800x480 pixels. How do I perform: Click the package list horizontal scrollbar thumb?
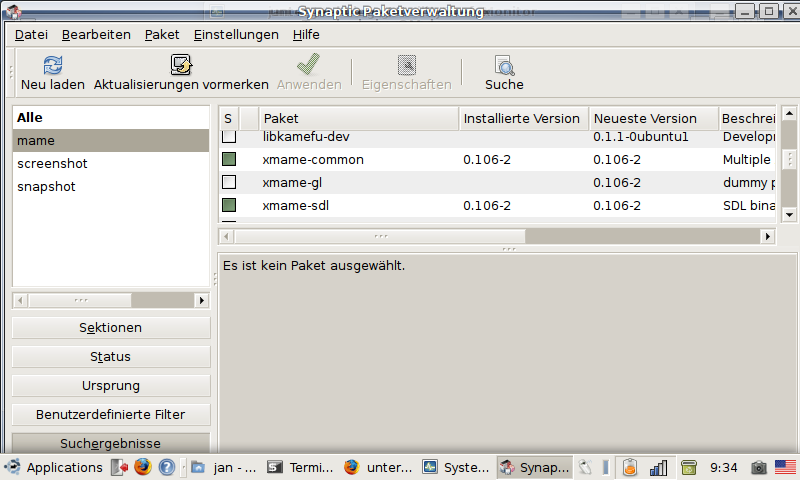(x=380, y=236)
